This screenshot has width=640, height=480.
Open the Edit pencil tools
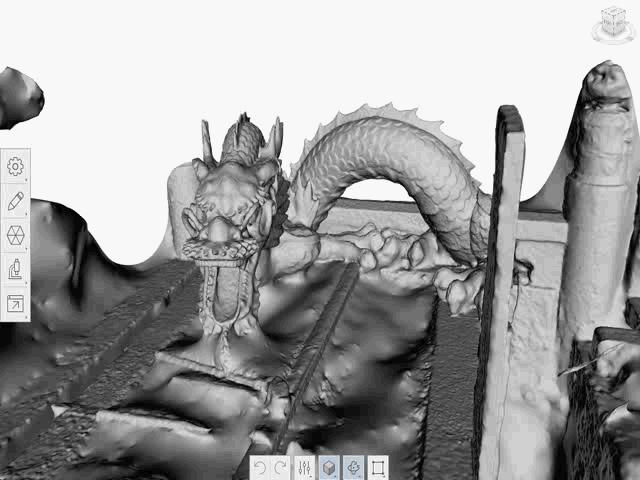pos(15,201)
